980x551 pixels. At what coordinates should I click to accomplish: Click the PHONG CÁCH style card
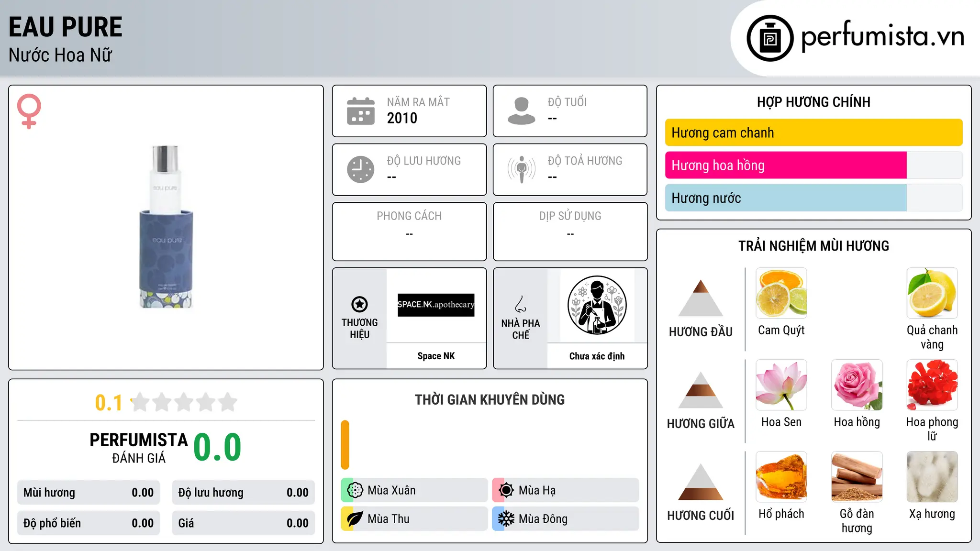410,231
